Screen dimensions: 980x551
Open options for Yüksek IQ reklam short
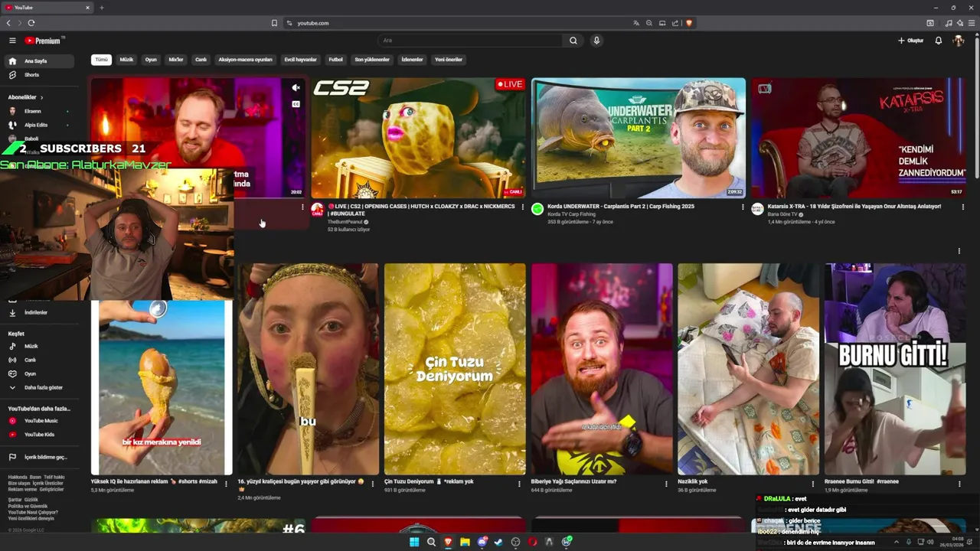coord(226,484)
